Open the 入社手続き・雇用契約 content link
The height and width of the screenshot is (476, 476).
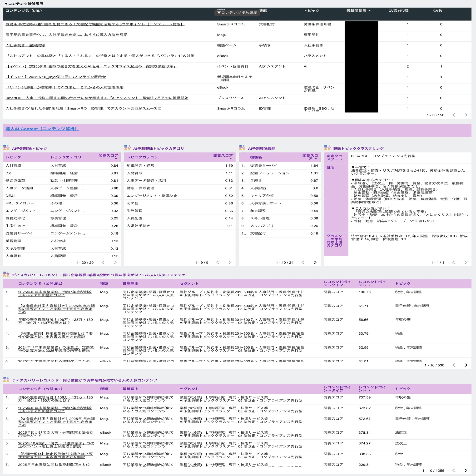[25, 45]
